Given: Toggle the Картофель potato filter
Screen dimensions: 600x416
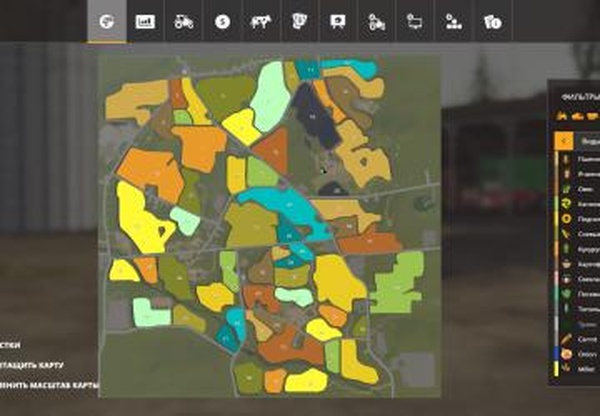Looking at the screenshot, I should (579, 264).
